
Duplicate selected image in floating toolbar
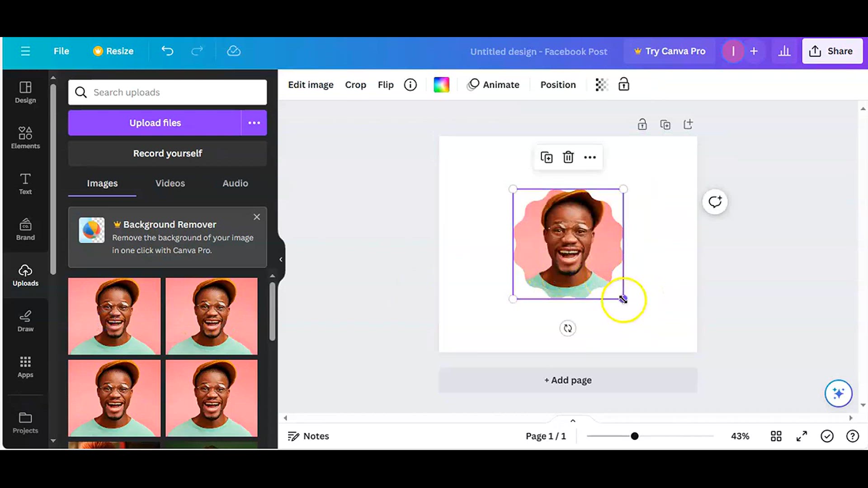(547, 157)
